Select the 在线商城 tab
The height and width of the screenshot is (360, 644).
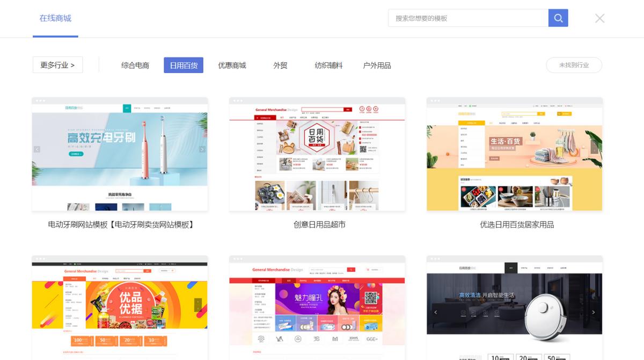(x=55, y=18)
